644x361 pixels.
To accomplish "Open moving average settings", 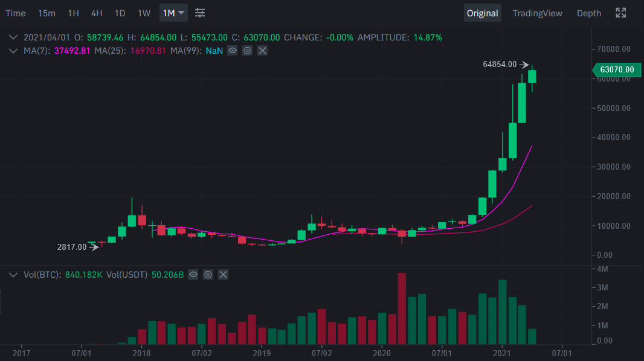I will [247, 51].
